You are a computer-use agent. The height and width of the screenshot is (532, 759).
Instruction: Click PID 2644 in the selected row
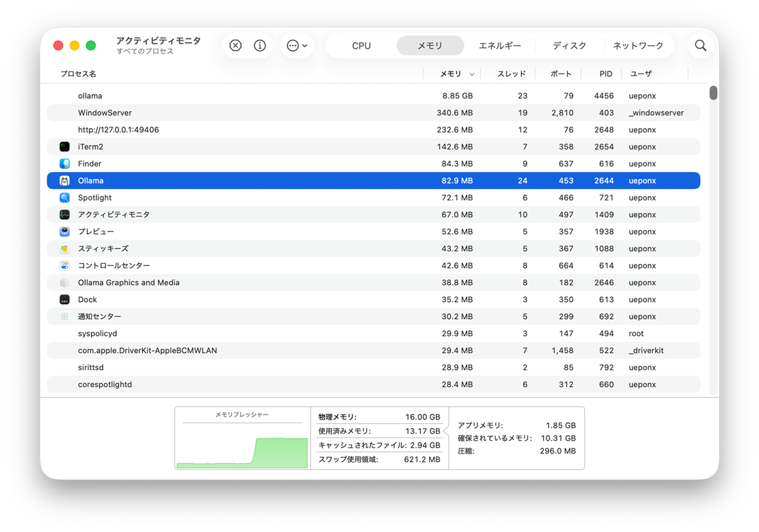(604, 180)
